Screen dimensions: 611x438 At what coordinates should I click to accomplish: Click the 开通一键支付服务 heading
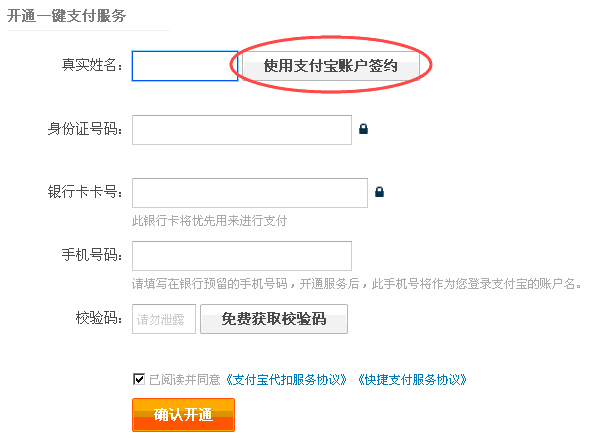pos(66,16)
